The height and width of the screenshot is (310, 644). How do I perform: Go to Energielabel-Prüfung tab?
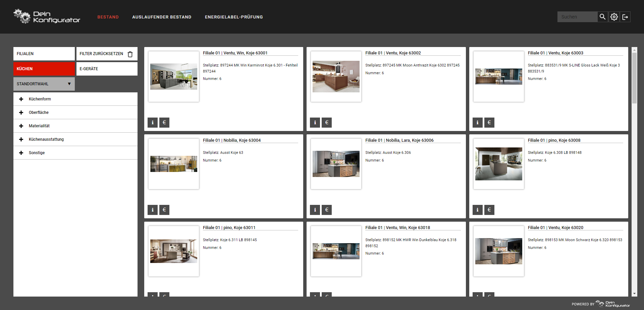coord(234,17)
